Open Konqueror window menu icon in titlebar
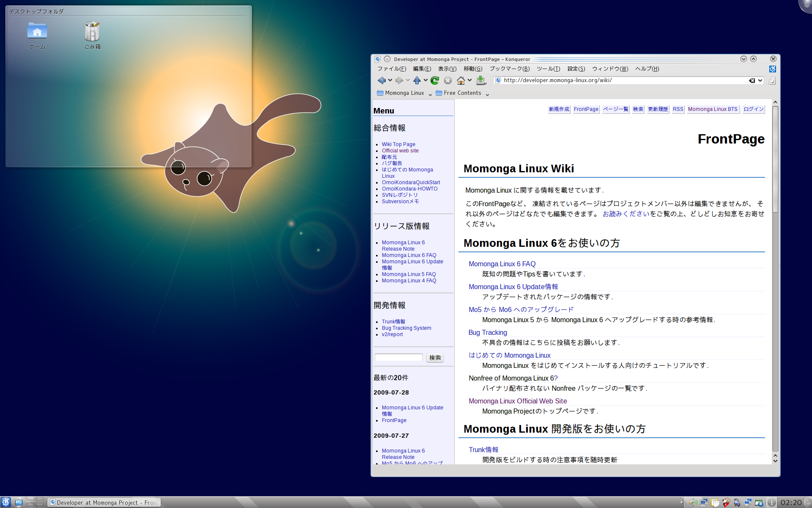The image size is (812, 508). pyautogui.click(x=378, y=59)
